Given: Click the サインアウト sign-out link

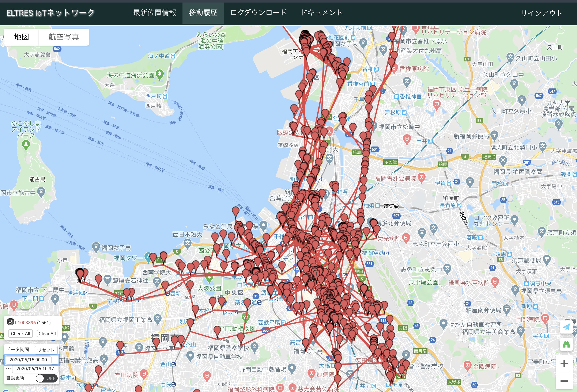Looking at the screenshot, I should click(541, 13).
